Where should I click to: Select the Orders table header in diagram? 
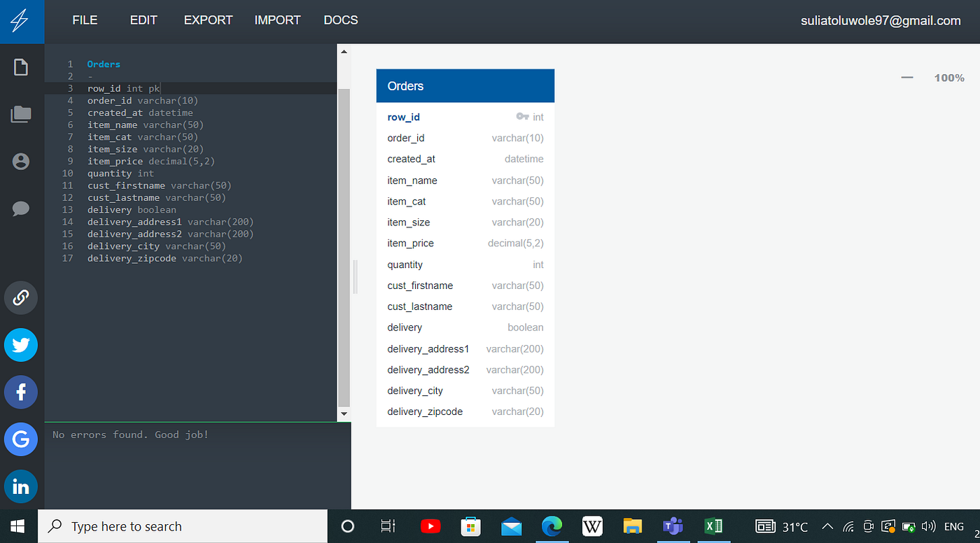465,86
